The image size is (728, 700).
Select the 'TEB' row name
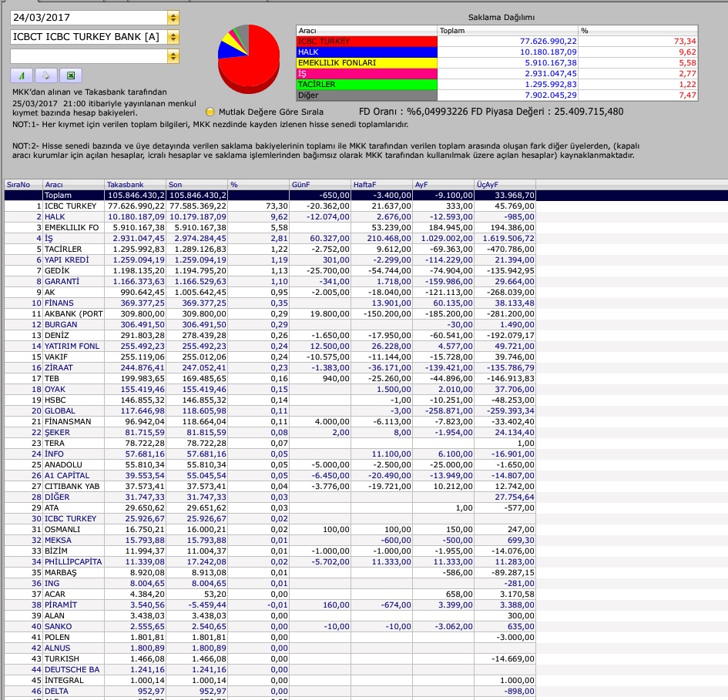tap(52, 378)
